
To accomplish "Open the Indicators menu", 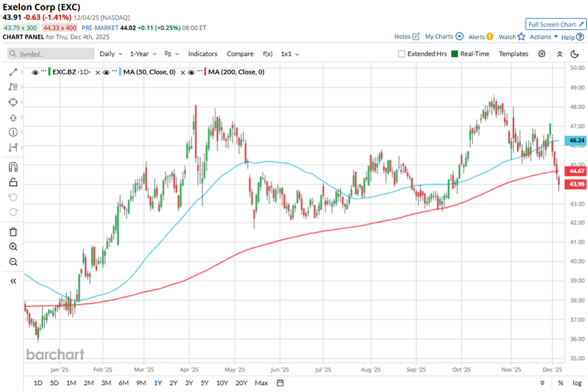I will point(203,54).
